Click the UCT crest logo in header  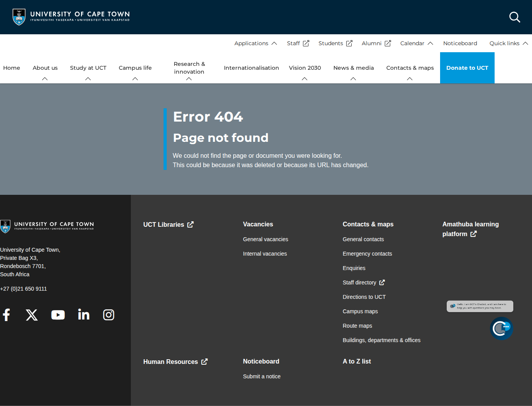pos(19,17)
